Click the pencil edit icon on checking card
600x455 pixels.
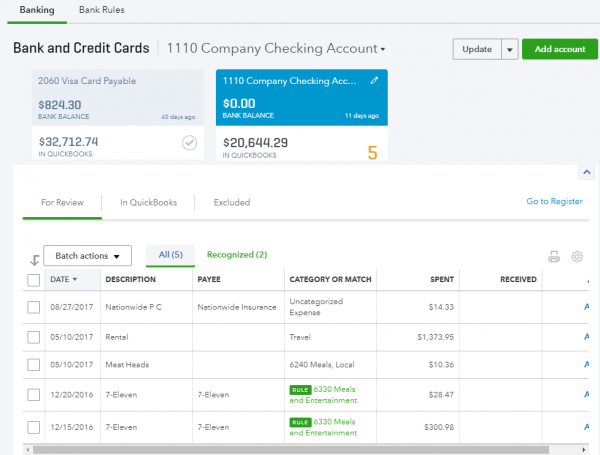[373, 80]
